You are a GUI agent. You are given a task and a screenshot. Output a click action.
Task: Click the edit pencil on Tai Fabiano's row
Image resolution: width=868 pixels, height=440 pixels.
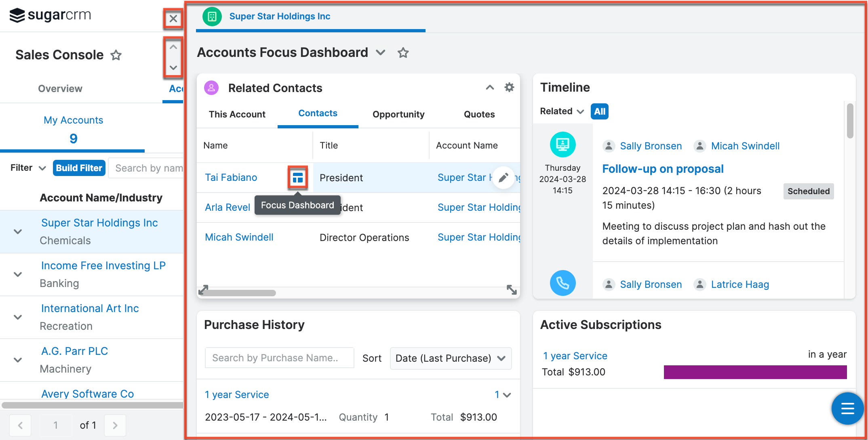503,178
